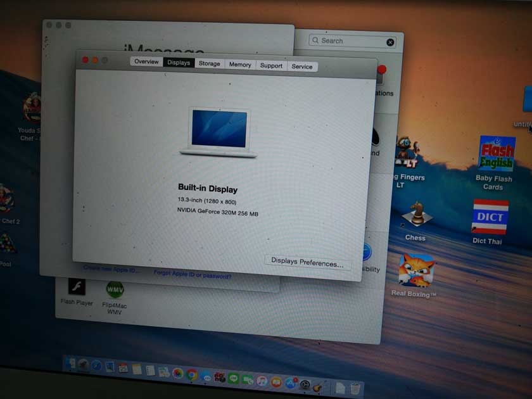This screenshot has height=399, width=532.
Task: Go to the Support tab
Action: [271, 65]
